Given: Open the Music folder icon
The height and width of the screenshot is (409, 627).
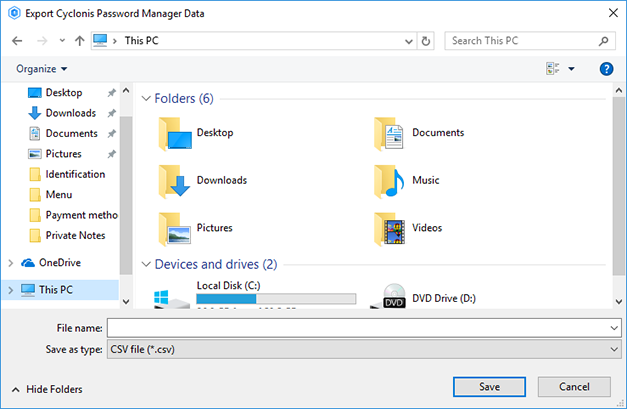Looking at the screenshot, I should (x=389, y=180).
